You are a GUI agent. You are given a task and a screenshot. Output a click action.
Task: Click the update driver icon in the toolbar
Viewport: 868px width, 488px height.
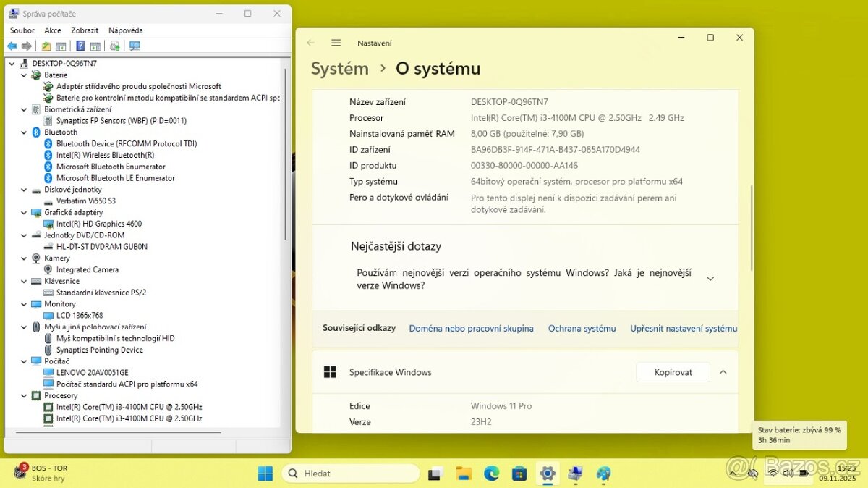114,46
